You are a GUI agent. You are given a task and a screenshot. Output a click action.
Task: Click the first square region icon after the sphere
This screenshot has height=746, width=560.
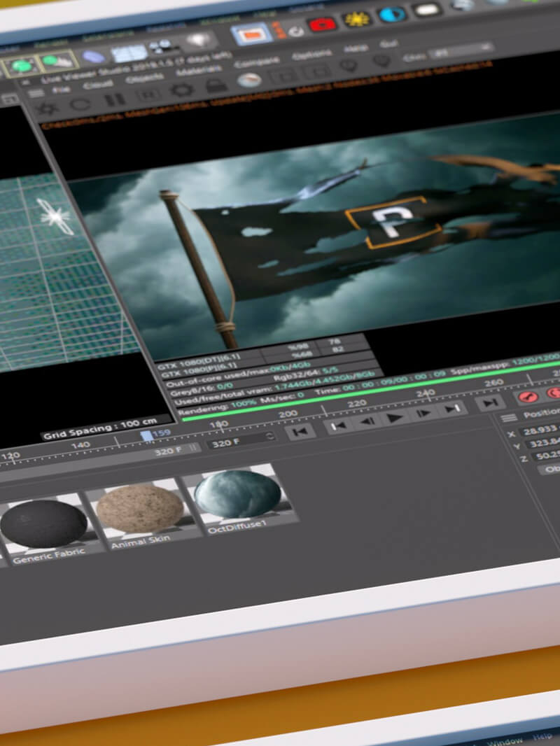(x=283, y=76)
